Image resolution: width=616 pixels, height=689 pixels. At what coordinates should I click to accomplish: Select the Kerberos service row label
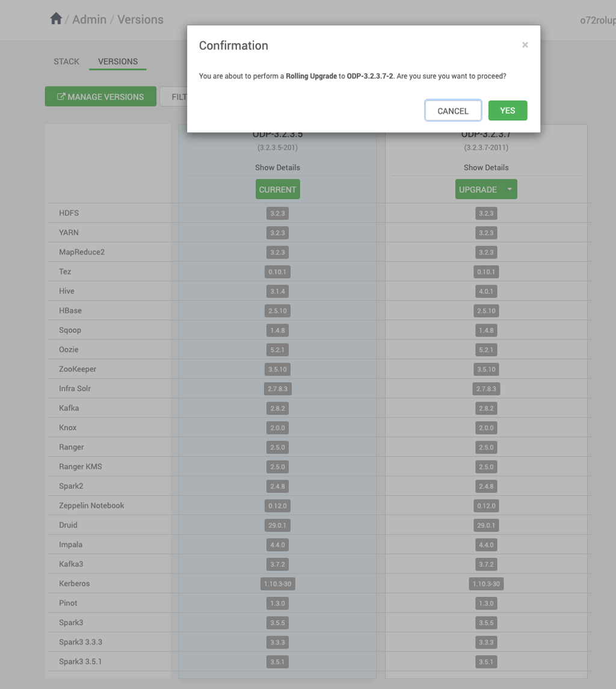[74, 584]
